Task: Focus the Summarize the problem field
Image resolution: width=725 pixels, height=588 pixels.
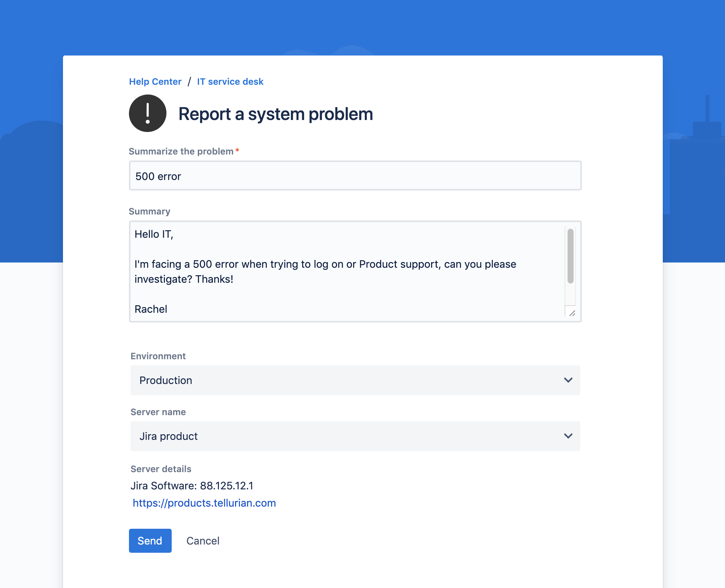Action: click(x=355, y=175)
